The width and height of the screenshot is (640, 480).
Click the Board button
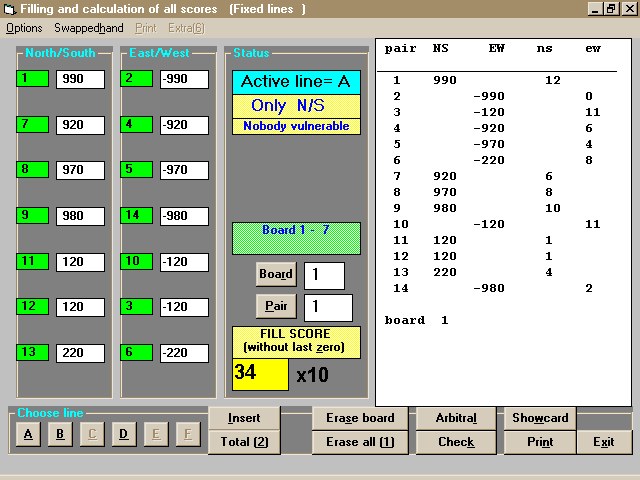coord(276,274)
